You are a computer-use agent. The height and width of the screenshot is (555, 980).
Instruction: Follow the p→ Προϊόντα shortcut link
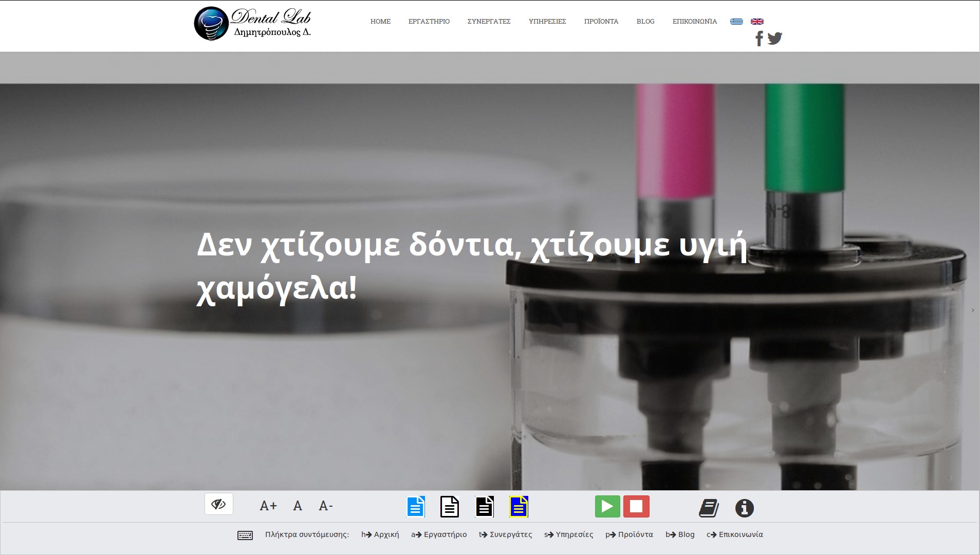(x=629, y=534)
